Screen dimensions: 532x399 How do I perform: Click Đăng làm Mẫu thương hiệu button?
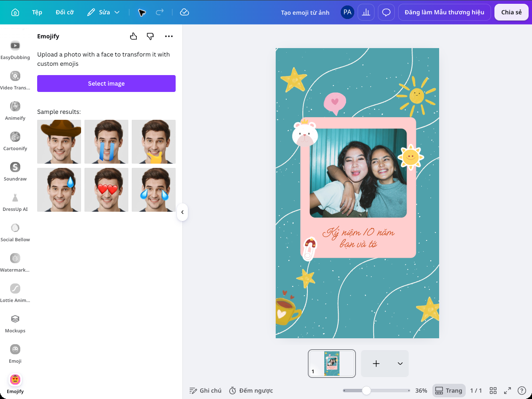click(x=445, y=12)
